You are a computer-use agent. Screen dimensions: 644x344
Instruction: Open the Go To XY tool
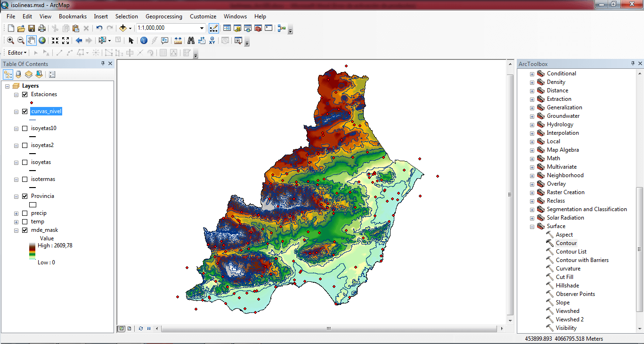click(212, 41)
